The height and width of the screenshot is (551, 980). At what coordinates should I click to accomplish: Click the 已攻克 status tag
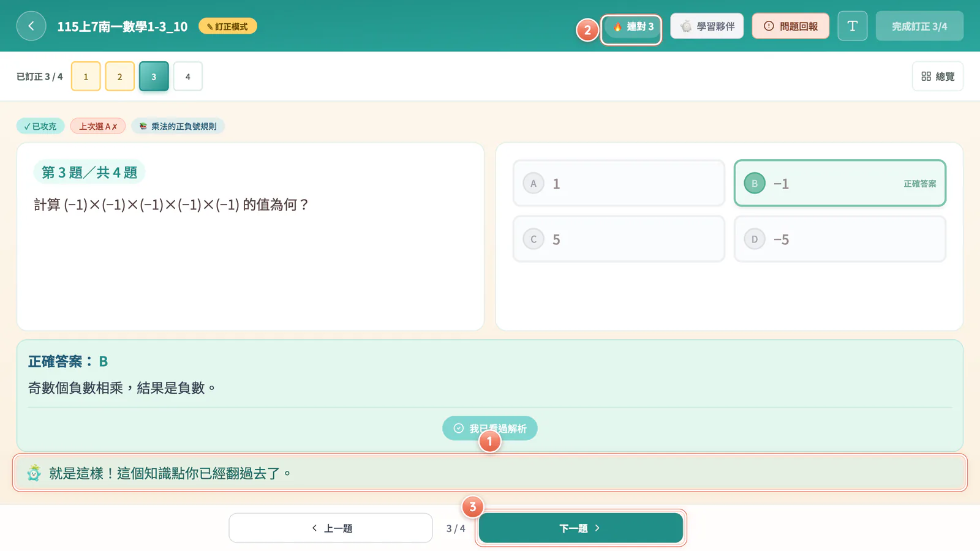pos(40,126)
